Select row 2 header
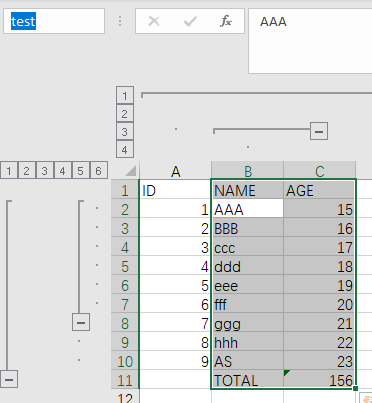 point(125,209)
